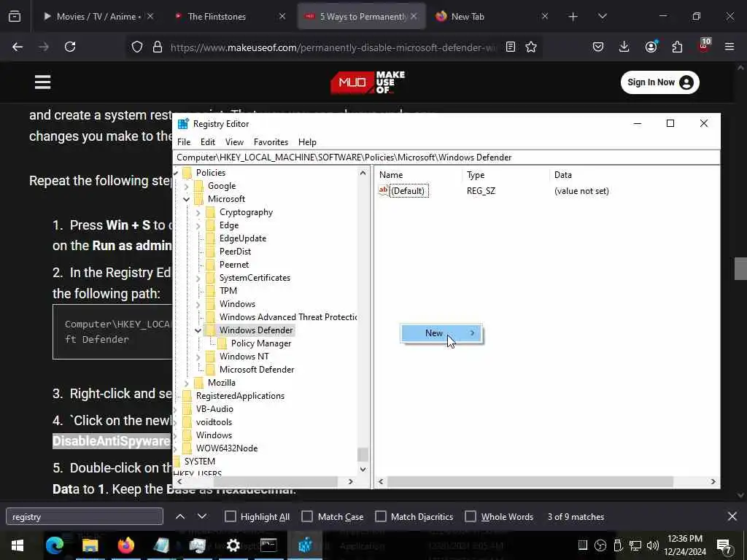Open the Windows Start menu
The height and width of the screenshot is (560, 747).
tap(18, 545)
